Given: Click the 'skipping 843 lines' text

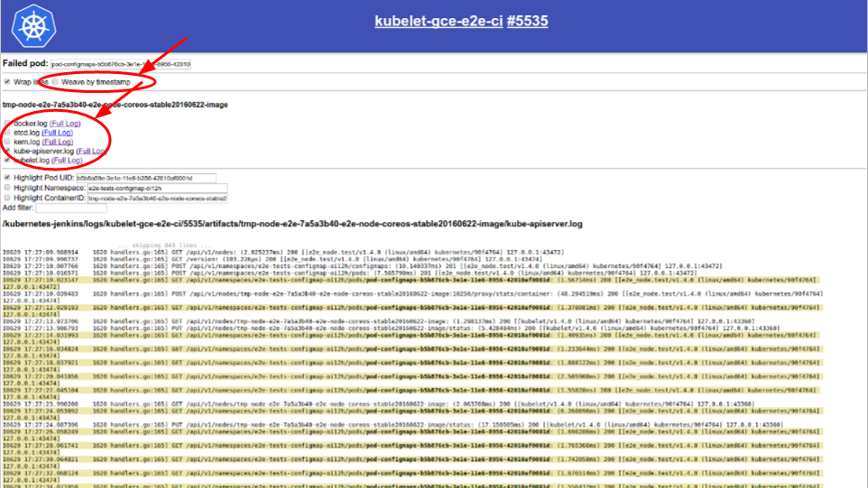Looking at the screenshot, I should (x=164, y=245).
